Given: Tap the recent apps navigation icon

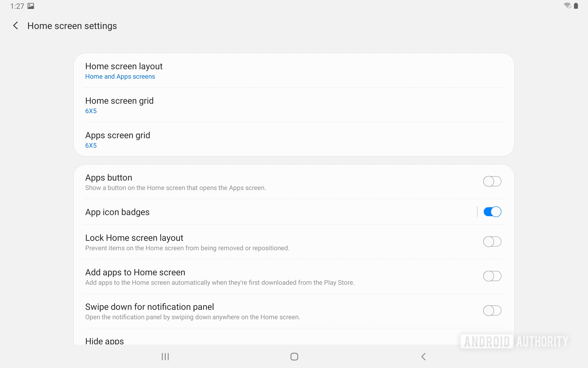Looking at the screenshot, I should 165,356.
